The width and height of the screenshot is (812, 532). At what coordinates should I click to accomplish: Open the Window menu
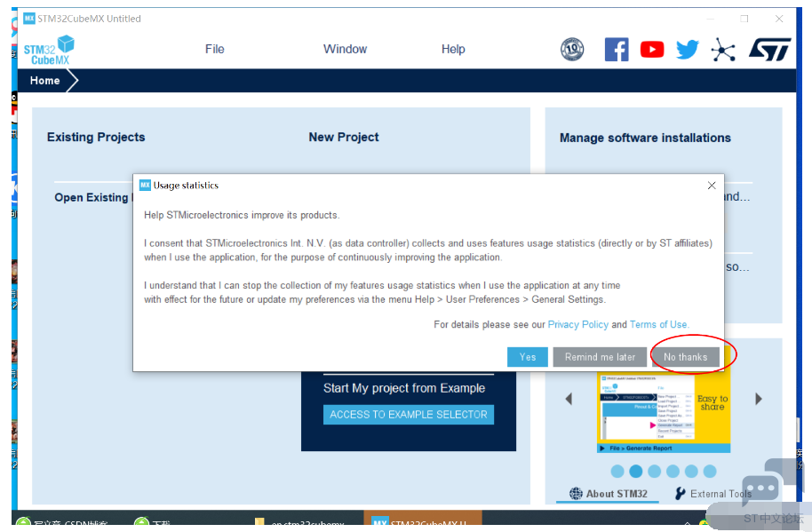[345, 49]
